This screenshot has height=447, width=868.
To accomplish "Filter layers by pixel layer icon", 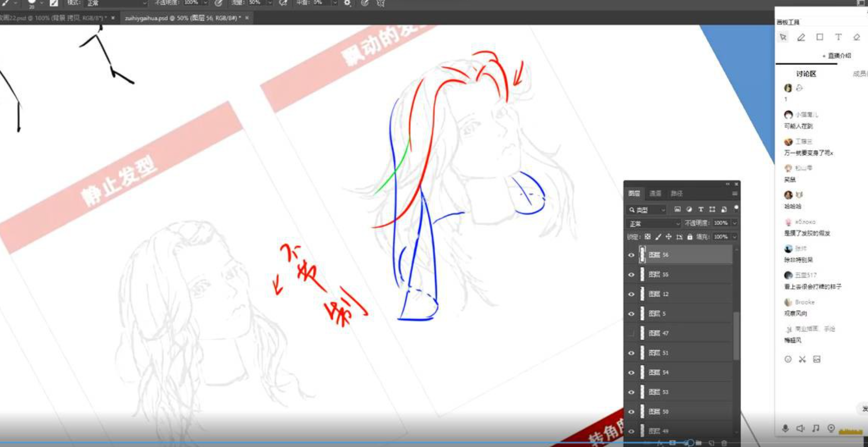I will click(677, 209).
